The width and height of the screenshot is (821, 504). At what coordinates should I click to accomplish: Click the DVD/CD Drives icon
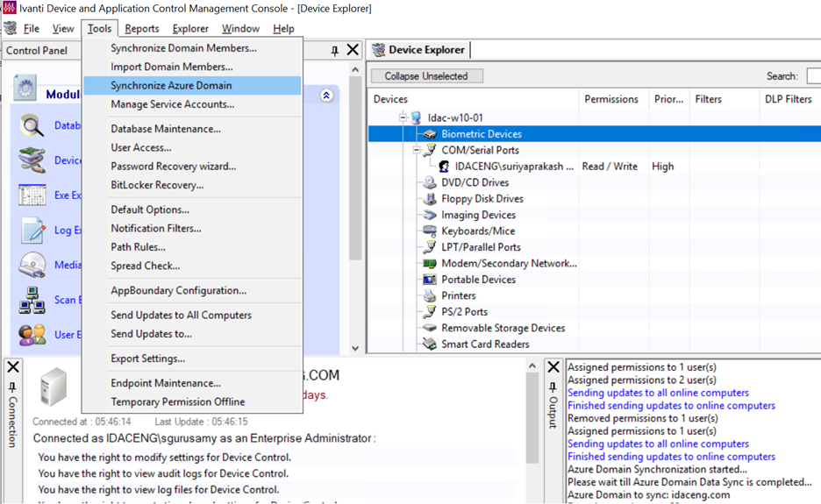430,182
